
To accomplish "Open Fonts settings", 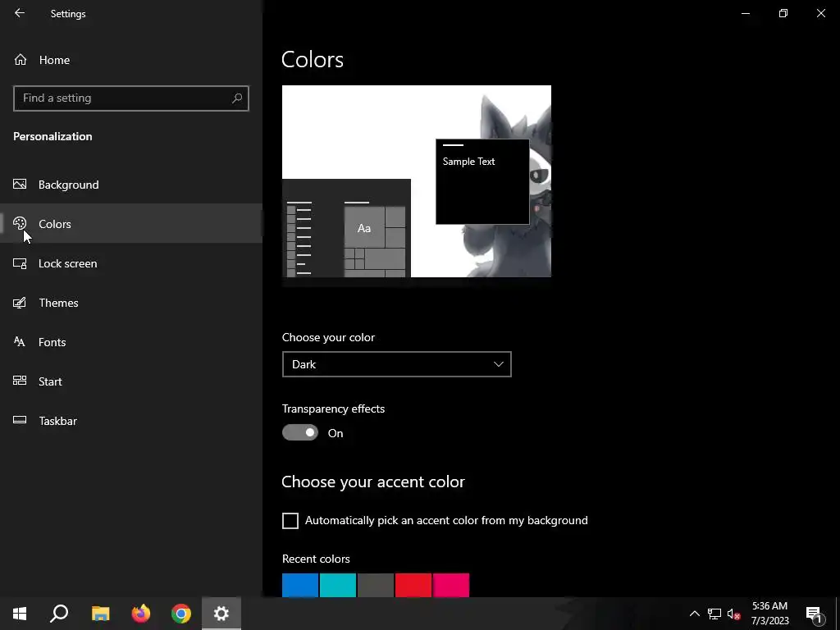I will click(x=131, y=342).
